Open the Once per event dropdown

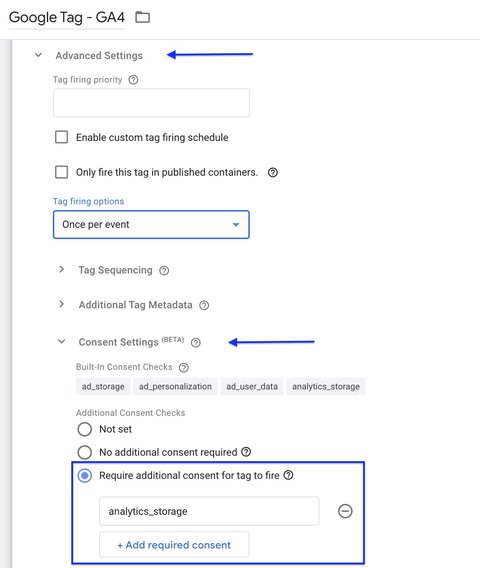[151, 225]
